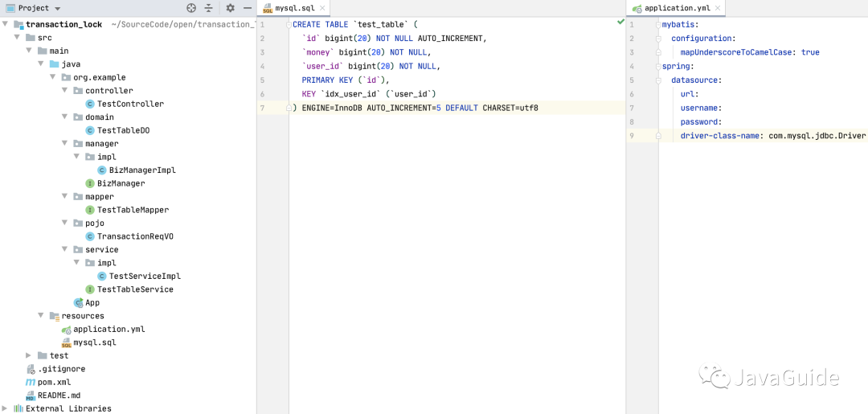Screen dimensions: 868x414
Task: Select TestController in project tree
Action: [131, 104]
